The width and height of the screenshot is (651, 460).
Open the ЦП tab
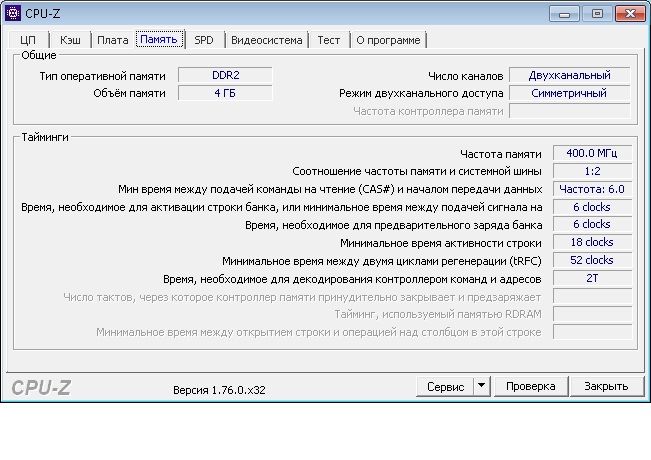pyautogui.click(x=28, y=40)
